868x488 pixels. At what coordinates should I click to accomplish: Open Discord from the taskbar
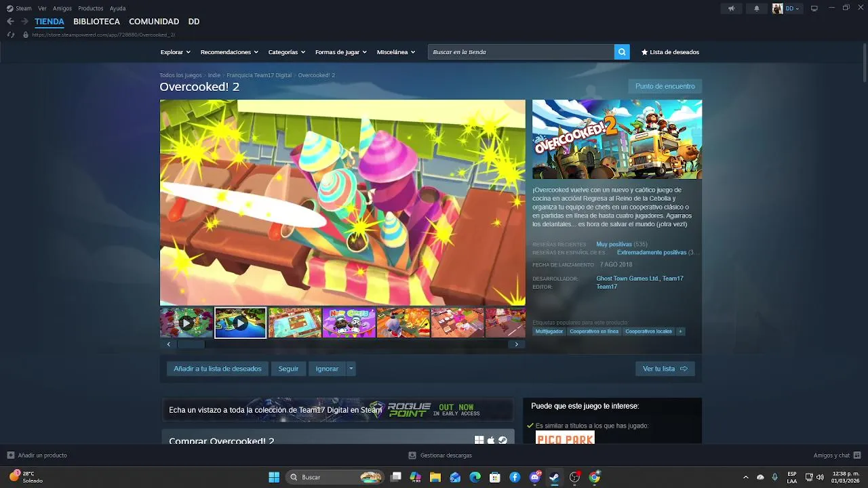[535, 477]
